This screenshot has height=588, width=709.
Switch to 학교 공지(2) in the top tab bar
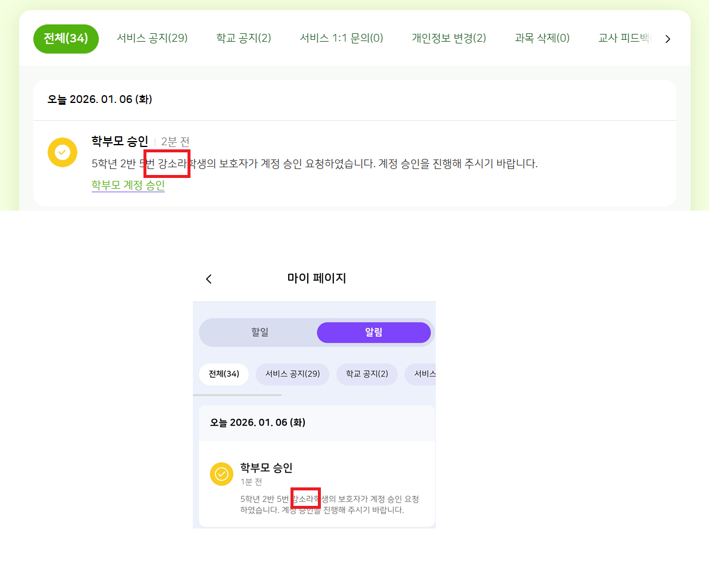(x=243, y=39)
